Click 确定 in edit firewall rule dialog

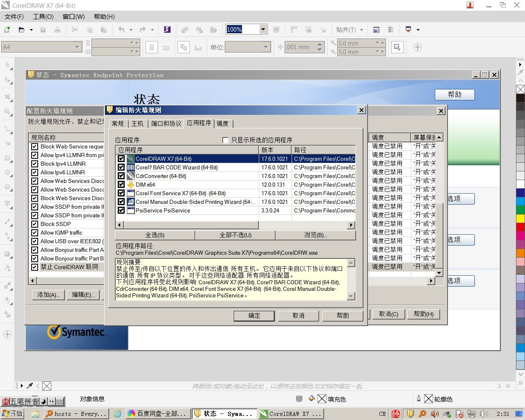254,315
